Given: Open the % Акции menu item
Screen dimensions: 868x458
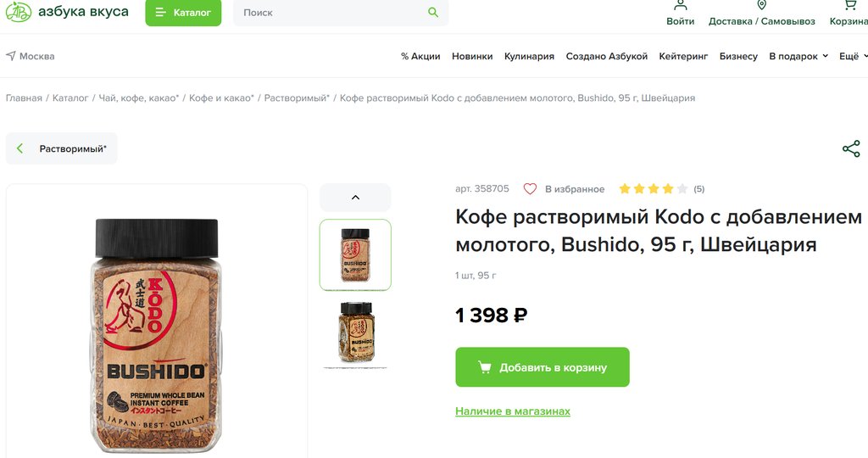Looking at the screenshot, I should tap(420, 56).
